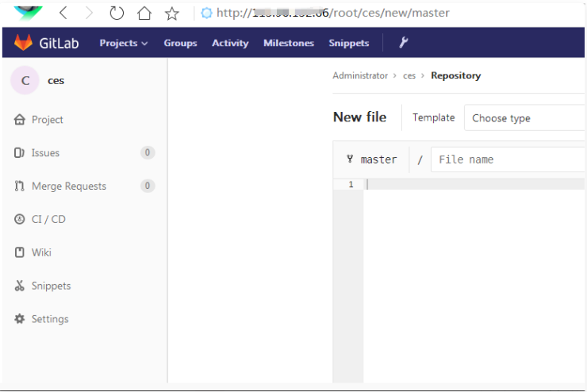Go to browser home page icon
587x392 pixels.
click(144, 13)
